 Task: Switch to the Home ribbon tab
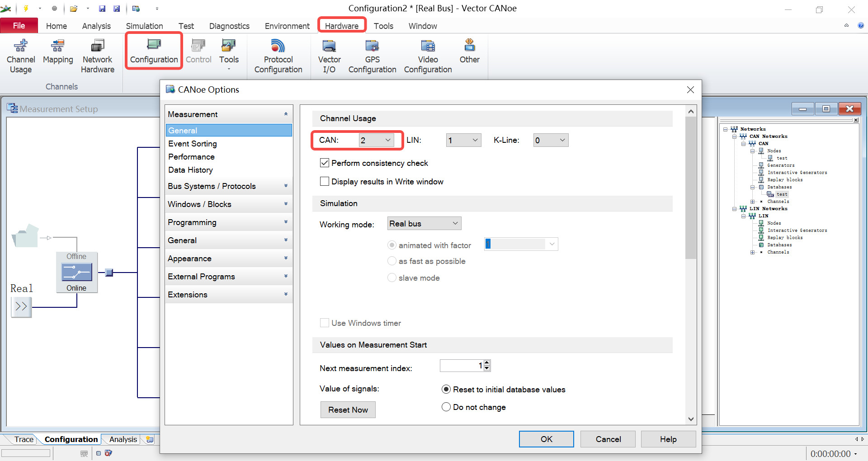pos(57,26)
